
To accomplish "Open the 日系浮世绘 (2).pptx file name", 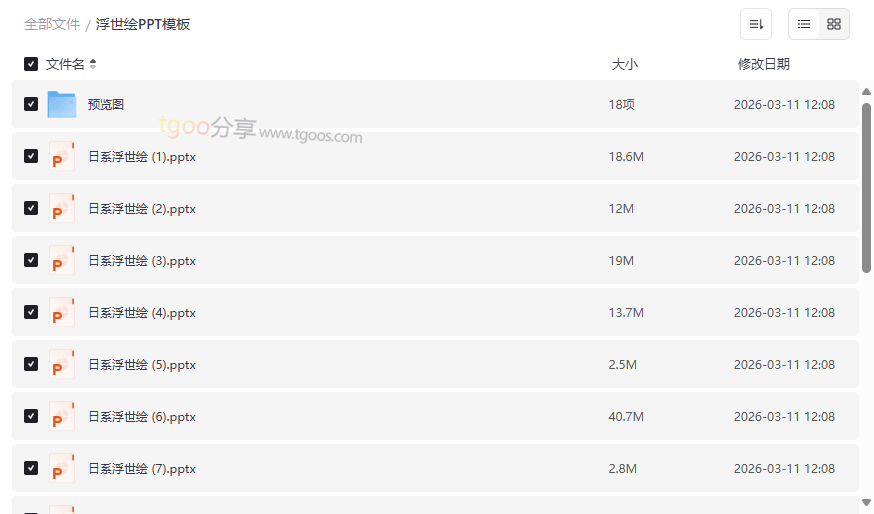I will click(142, 209).
